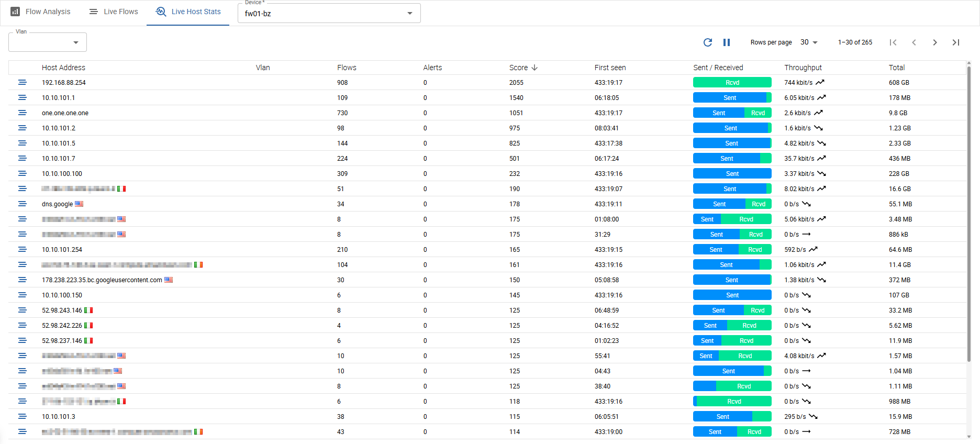Open the Flow Analysis tab
Image resolution: width=980 pixels, height=444 pixels.
click(x=40, y=12)
